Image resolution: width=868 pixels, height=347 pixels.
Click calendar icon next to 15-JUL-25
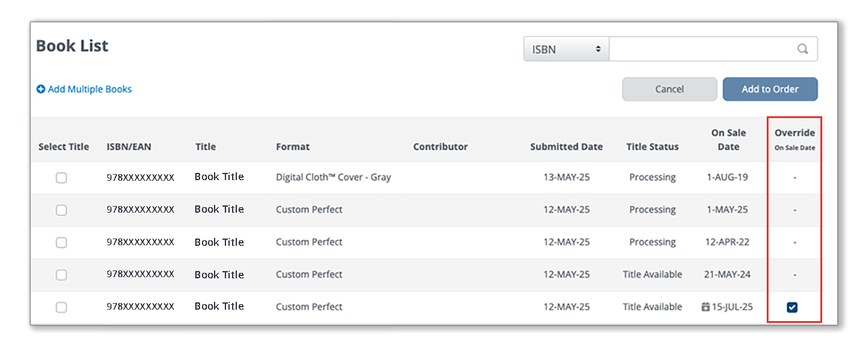(706, 307)
